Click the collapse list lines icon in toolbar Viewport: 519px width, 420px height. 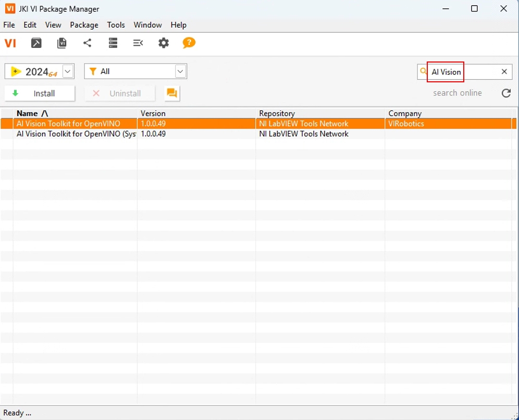138,43
